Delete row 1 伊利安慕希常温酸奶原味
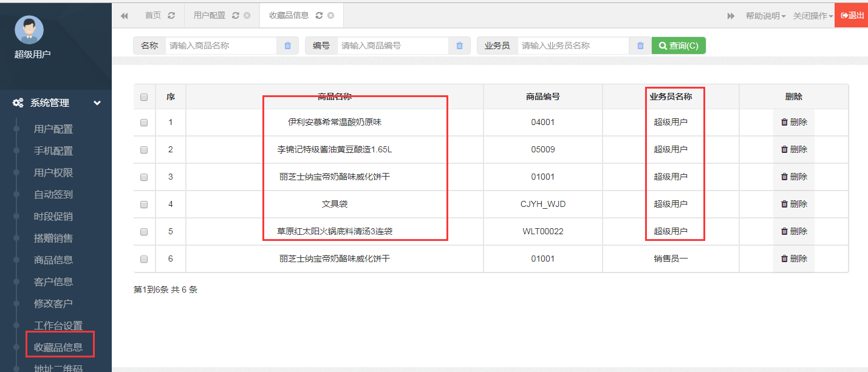Image resolution: width=868 pixels, height=372 pixels. click(x=794, y=122)
